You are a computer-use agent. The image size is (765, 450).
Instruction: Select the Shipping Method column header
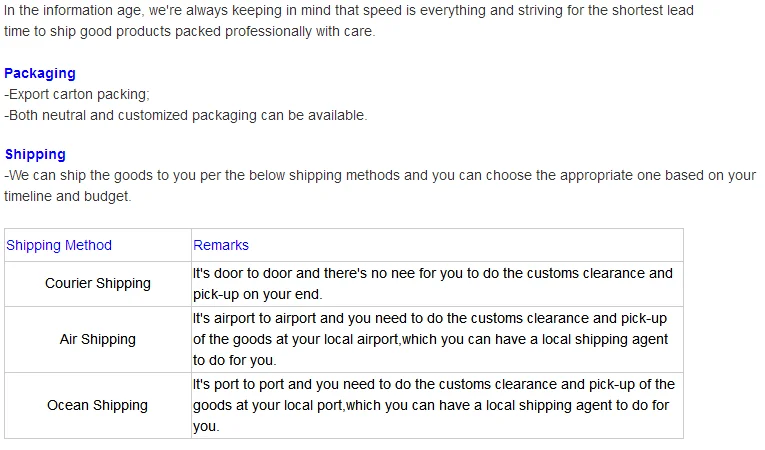click(x=59, y=245)
